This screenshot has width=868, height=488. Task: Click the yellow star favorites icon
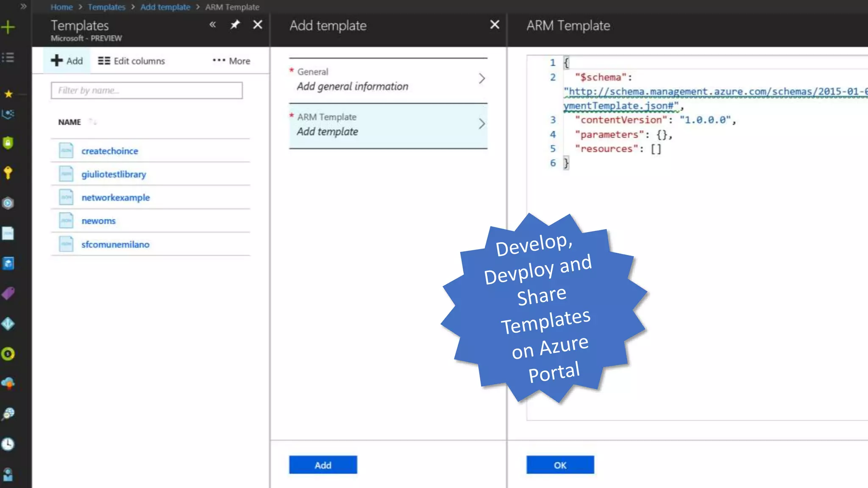coord(8,94)
